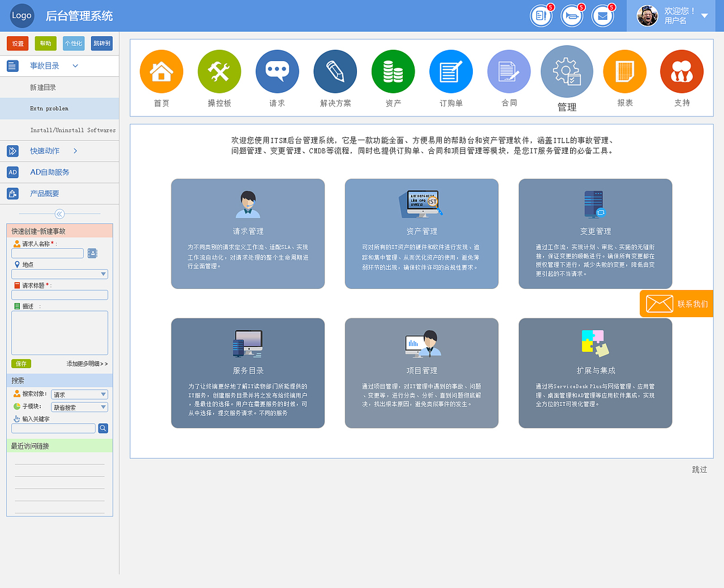Open the 首页 home icon
Image resolution: width=724 pixels, height=588 pixels.
161,72
